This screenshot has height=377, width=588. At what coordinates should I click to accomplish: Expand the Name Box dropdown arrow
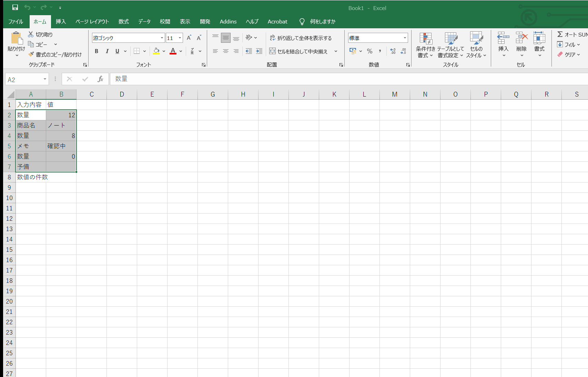pos(45,79)
